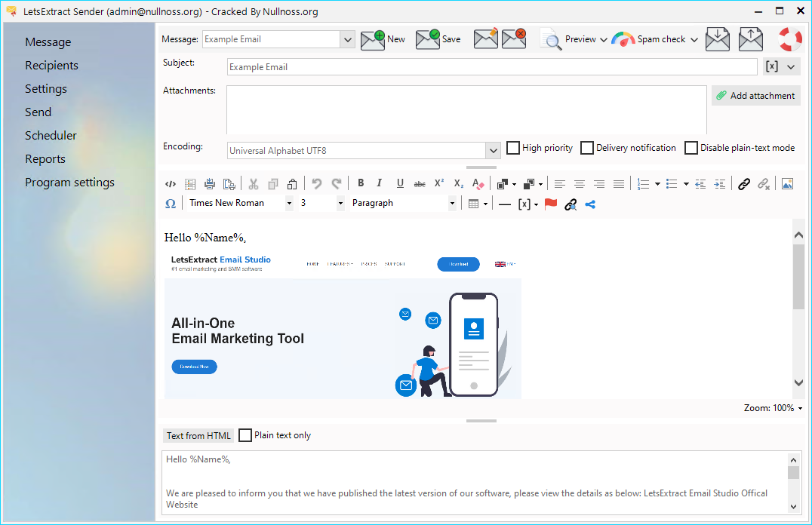
Task: Click the export message envelope with up arrow
Action: (750, 39)
